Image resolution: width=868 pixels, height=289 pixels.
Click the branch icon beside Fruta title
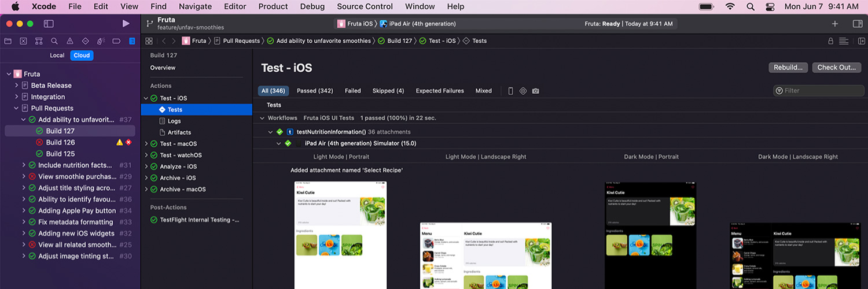tap(150, 23)
